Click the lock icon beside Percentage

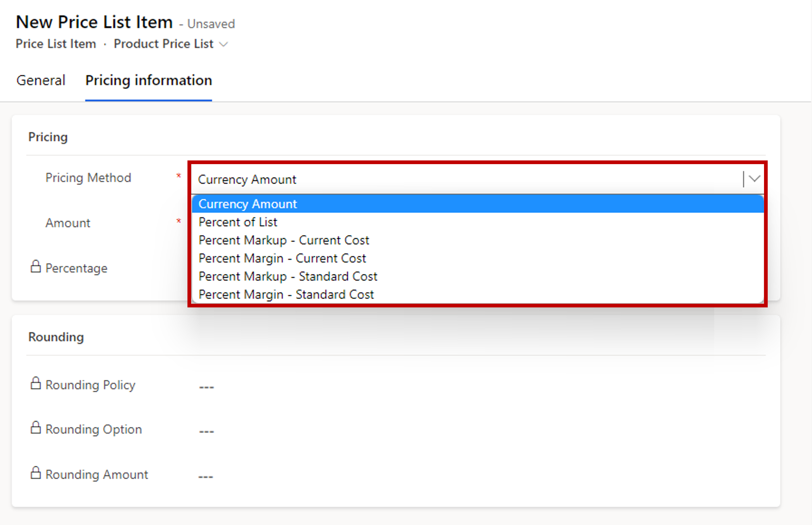(36, 267)
